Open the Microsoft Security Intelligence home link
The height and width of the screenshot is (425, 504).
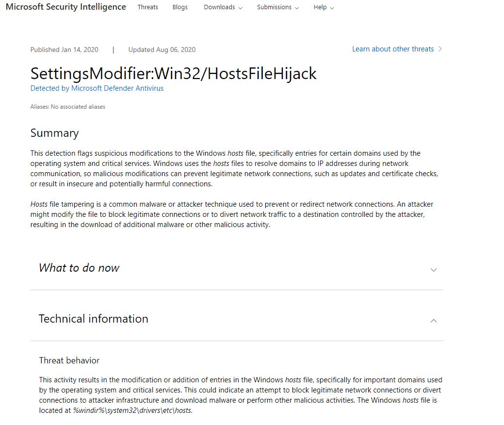(x=65, y=7)
